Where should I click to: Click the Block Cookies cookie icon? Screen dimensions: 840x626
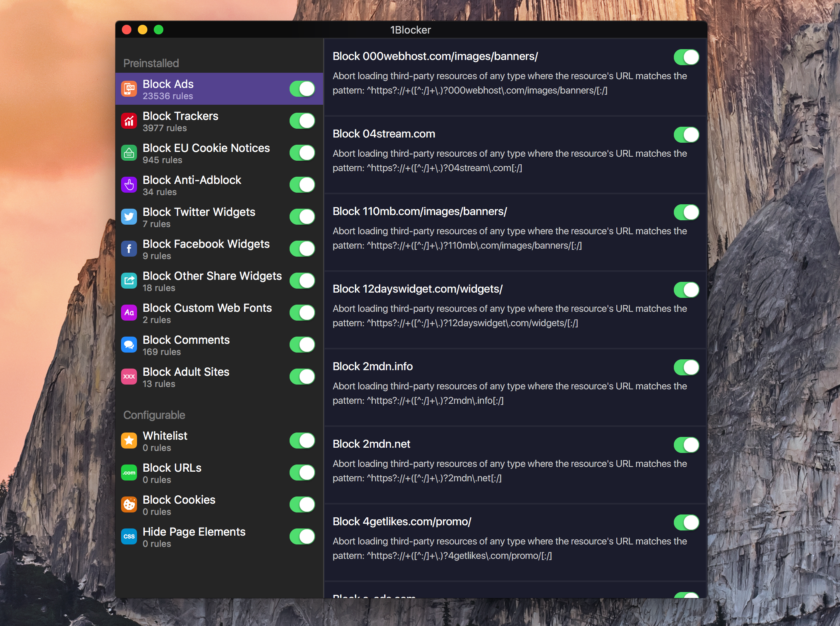[129, 504]
